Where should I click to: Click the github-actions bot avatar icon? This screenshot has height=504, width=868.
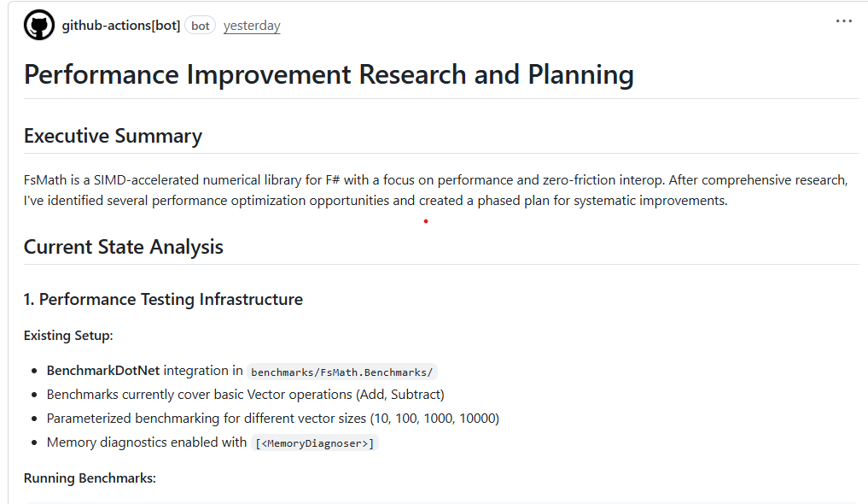click(39, 25)
